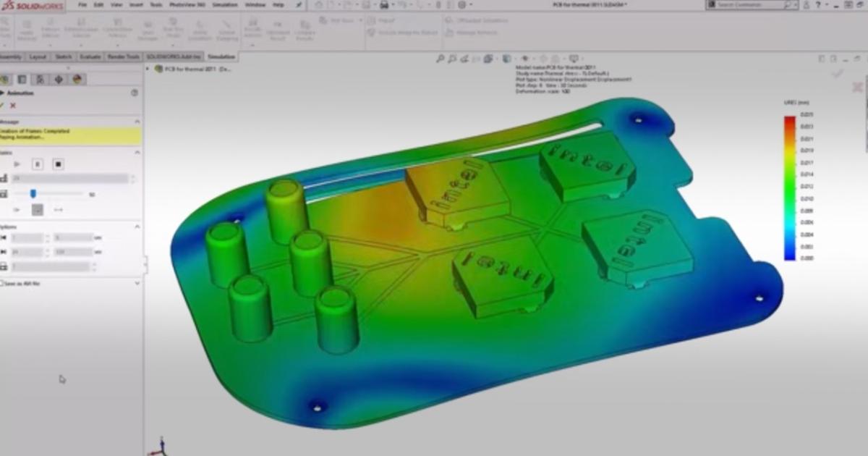Image resolution: width=868 pixels, height=456 pixels.
Task: Pause the animation
Action: coord(38,164)
